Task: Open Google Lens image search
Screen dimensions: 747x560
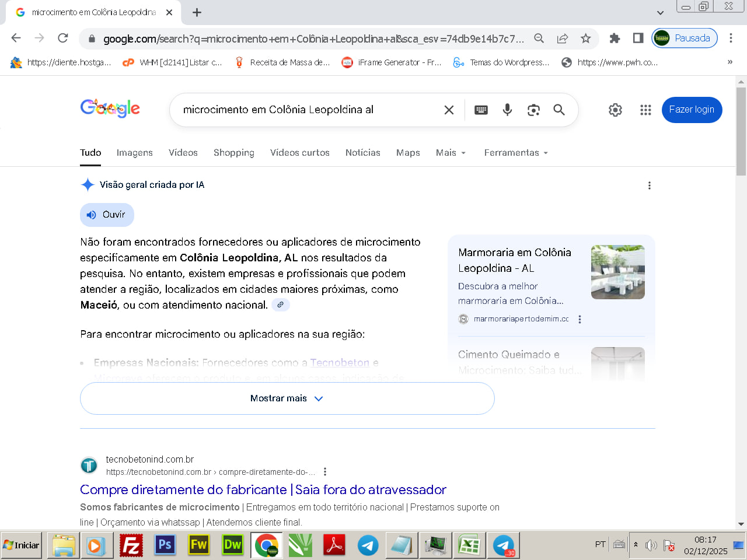Action: [533, 110]
